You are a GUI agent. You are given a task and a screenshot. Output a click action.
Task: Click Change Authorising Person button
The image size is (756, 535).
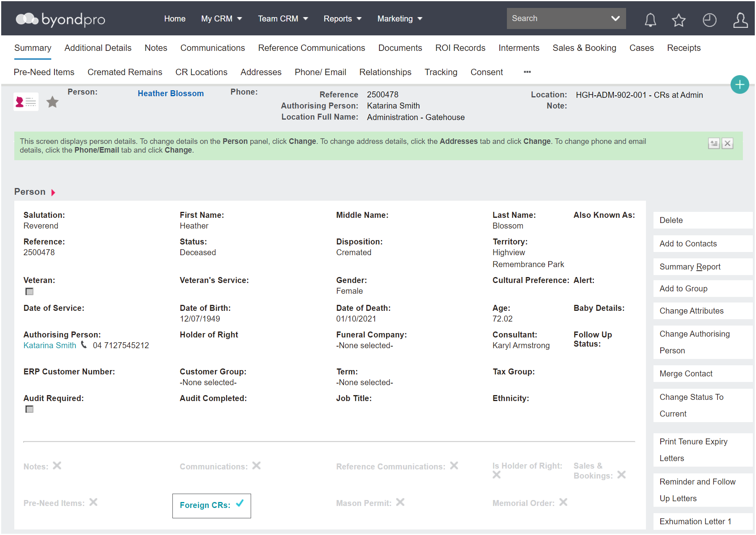click(x=703, y=342)
